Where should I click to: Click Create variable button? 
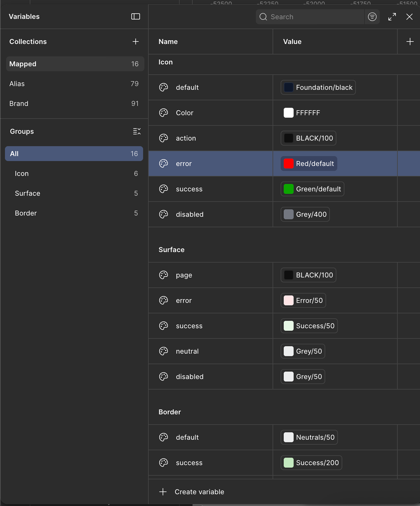192,492
